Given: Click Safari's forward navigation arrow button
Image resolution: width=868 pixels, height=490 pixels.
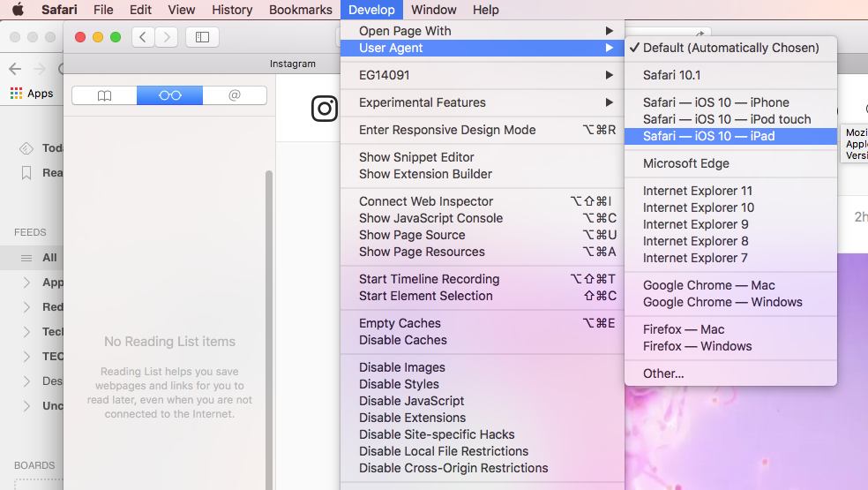Looking at the screenshot, I should [167, 37].
